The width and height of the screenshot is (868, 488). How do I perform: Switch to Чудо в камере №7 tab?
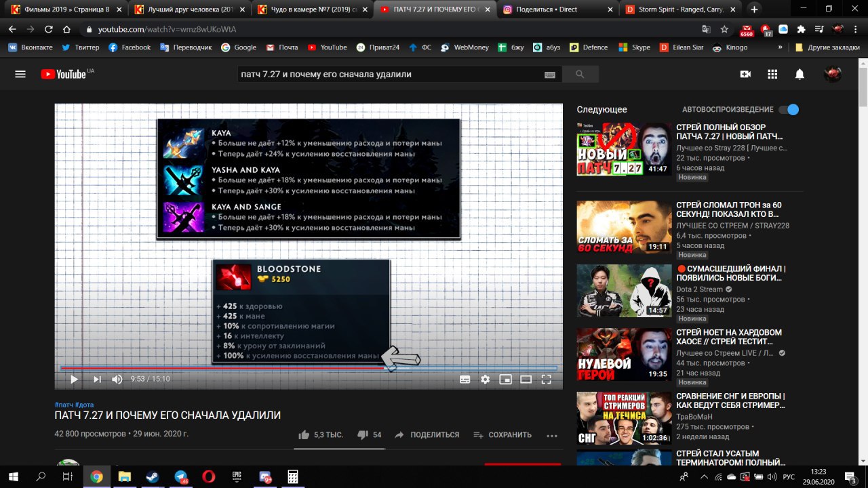pos(312,9)
